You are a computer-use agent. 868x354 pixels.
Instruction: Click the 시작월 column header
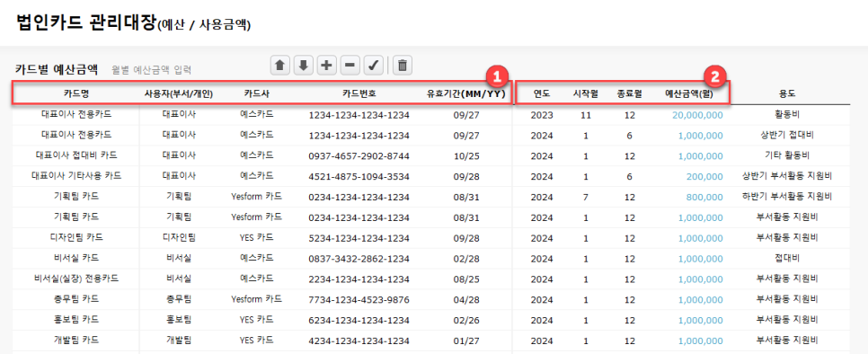(x=586, y=93)
